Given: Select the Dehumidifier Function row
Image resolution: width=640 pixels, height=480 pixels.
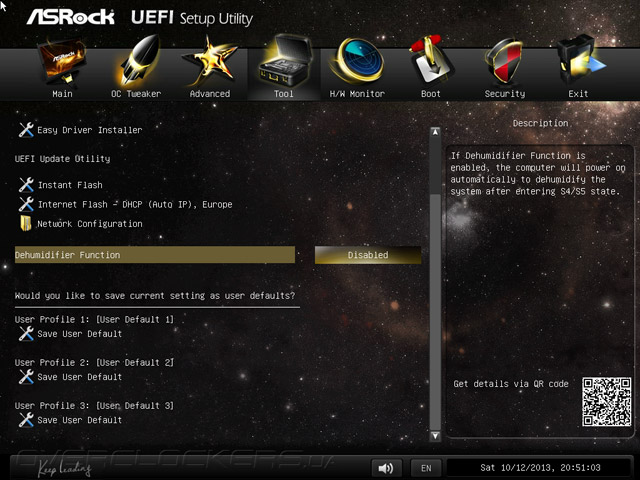Looking at the screenshot, I should tap(155, 255).
